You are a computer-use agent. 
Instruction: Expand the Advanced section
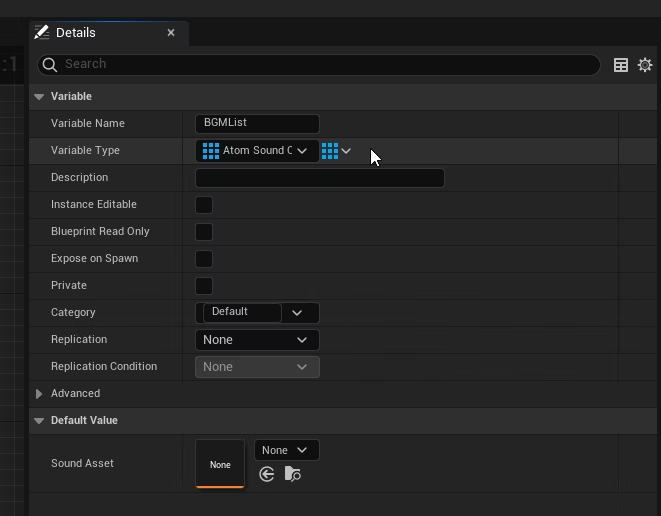coord(39,394)
